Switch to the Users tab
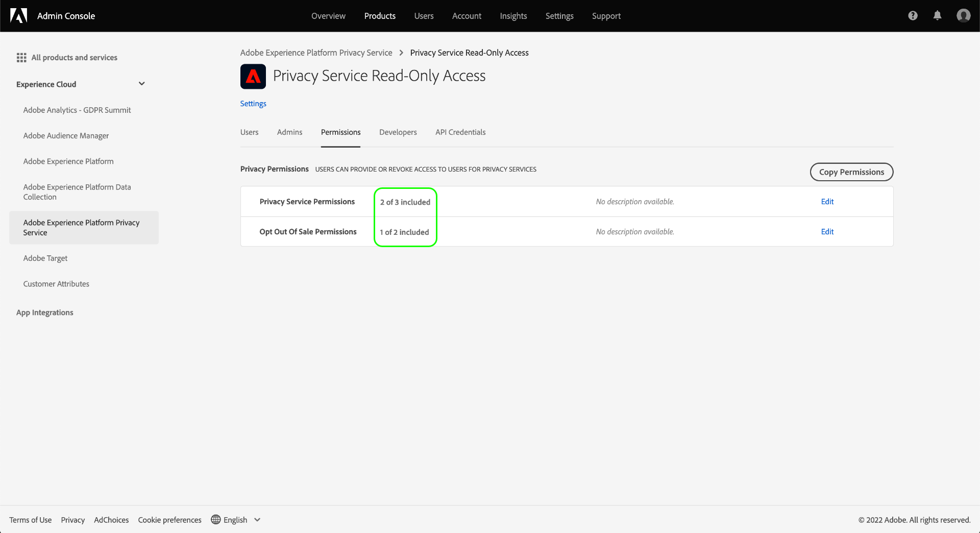980x533 pixels. (x=250, y=132)
